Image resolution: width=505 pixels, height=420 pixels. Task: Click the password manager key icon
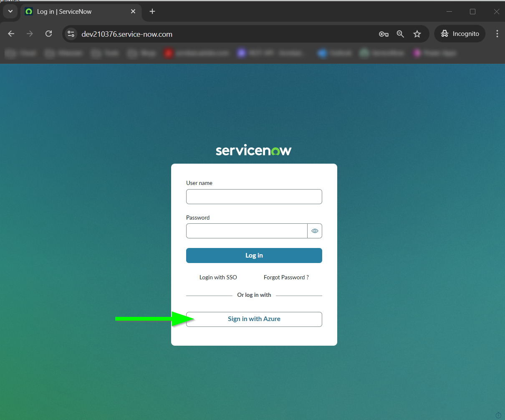tap(384, 34)
